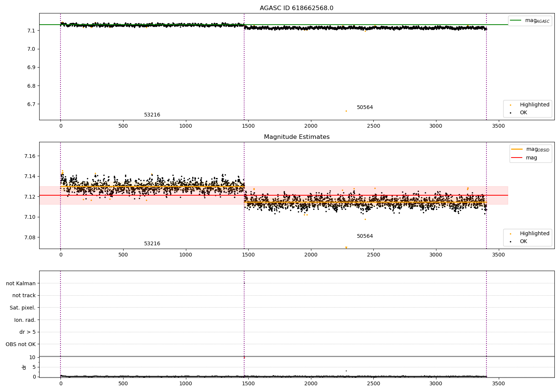This screenshot has height=392, width=560.
Task: Click the 'Highlighted' legend entry in the middle plot
Action: pyautogui.click(x=530, y=233)
